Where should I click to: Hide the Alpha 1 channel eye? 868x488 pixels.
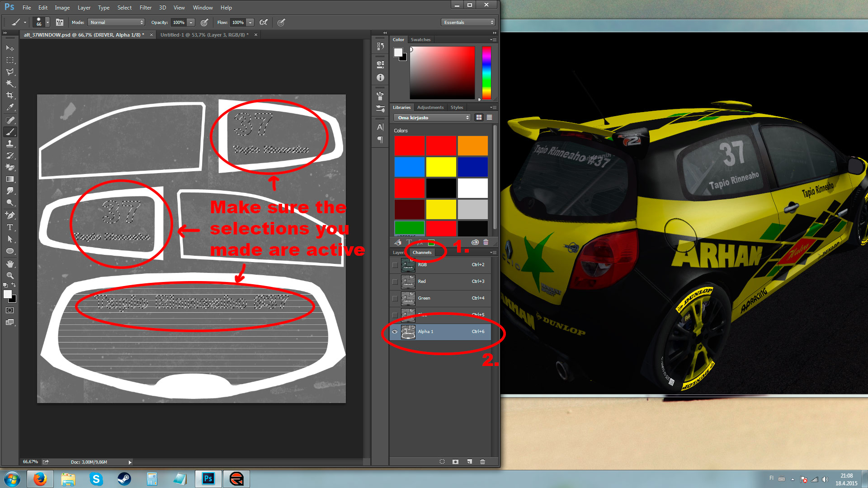[395, 332]
